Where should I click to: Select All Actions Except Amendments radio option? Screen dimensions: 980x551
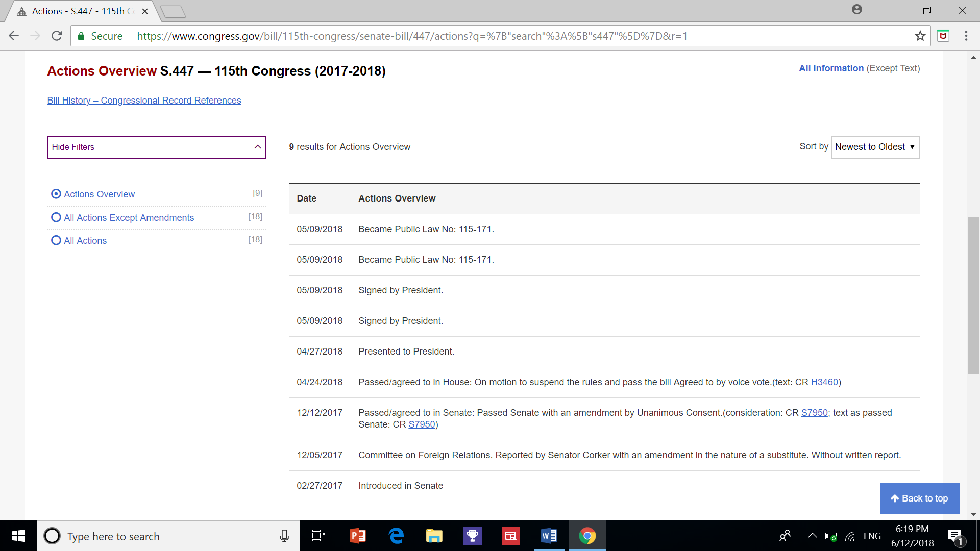(56, 217)
